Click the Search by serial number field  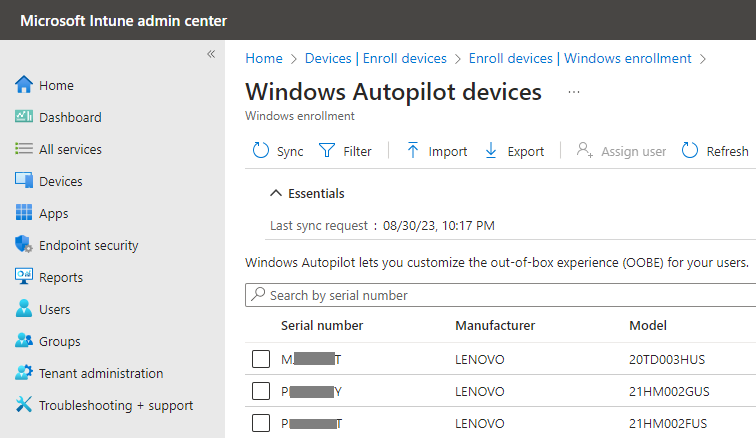(500, 295)
